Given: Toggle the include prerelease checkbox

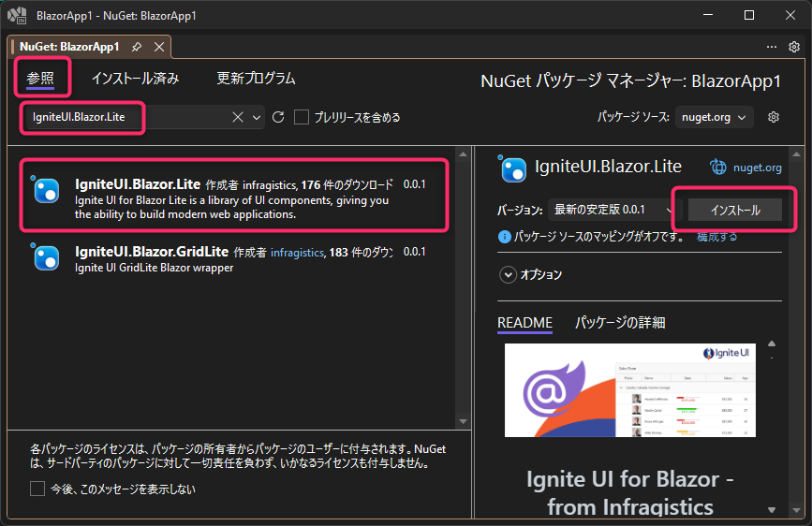Looking at the screenshot, I should point(302,117).
